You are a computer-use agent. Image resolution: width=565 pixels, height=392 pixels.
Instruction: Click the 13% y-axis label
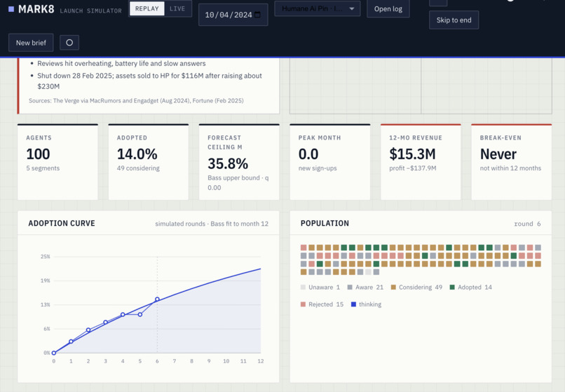pyautogui.click(x=45, y=305)
